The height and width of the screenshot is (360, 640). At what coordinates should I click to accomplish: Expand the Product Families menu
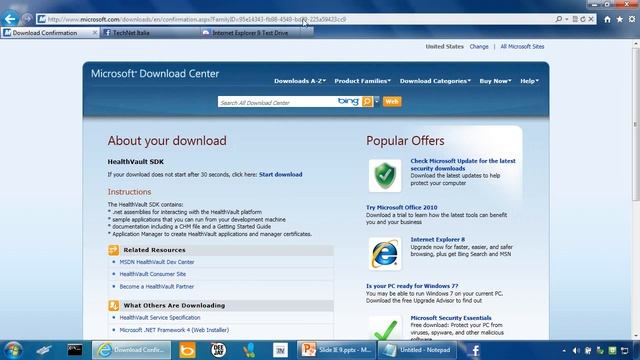pos(362,81)
